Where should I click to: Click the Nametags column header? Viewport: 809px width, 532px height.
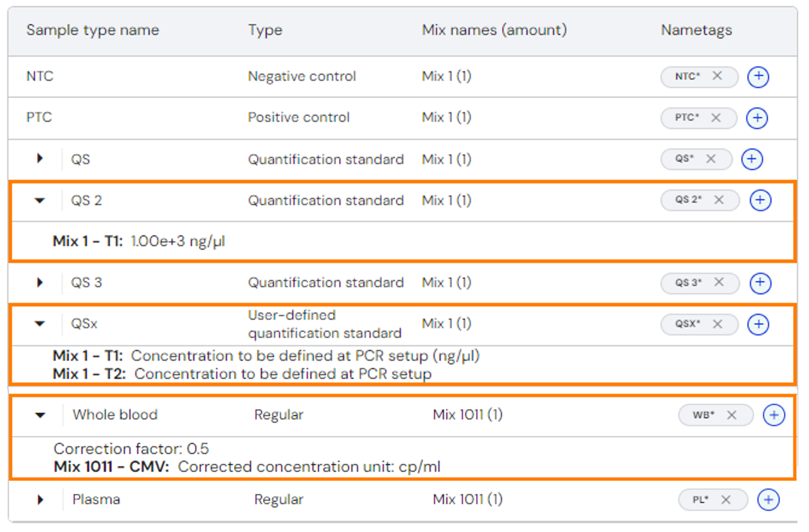pos(696,30)
